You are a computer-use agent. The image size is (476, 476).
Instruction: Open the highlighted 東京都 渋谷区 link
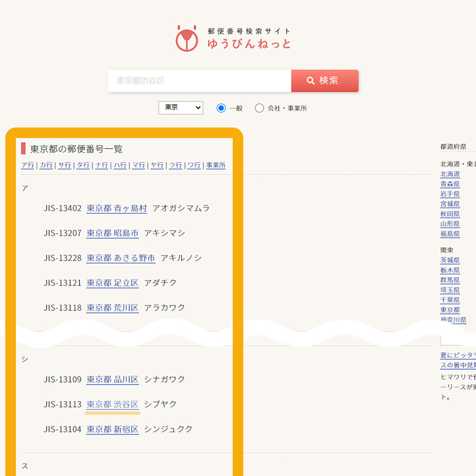click(x=112, y=405)
